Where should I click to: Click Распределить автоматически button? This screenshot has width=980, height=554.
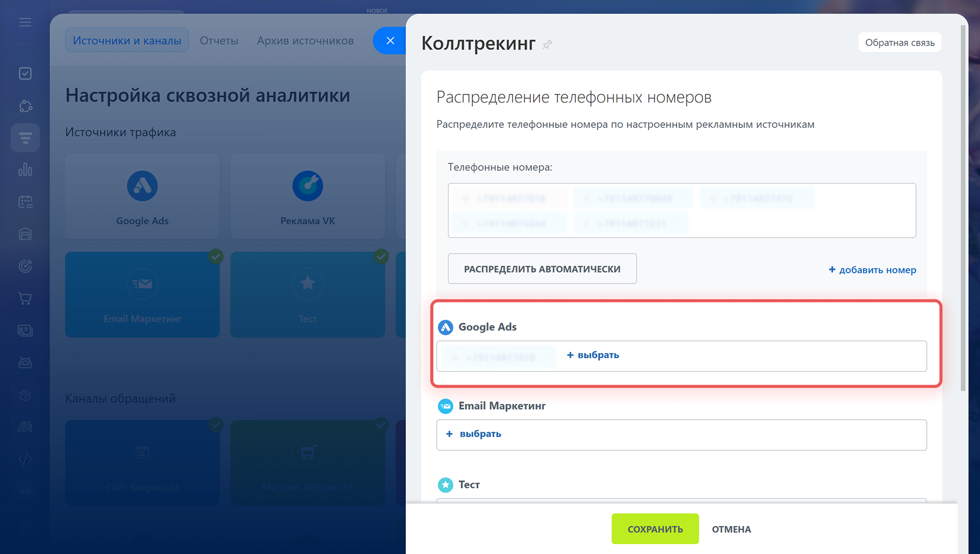[x=542, y=269]
